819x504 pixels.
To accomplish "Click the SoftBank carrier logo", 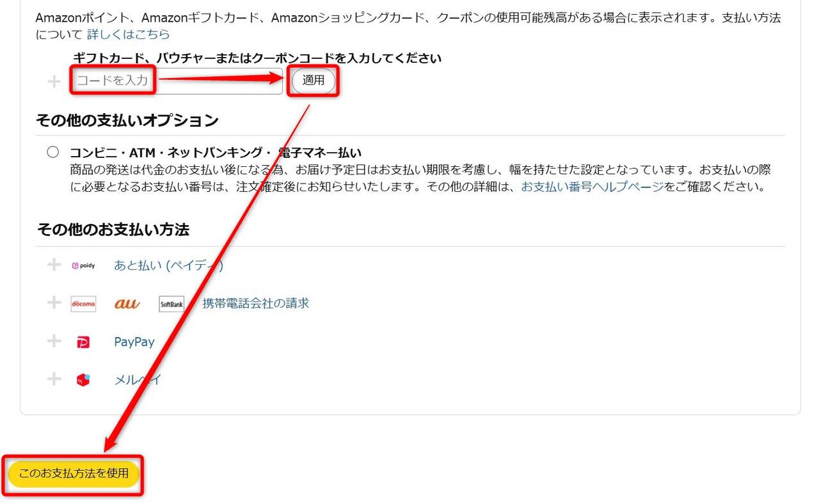I will (x=171, y=304).
